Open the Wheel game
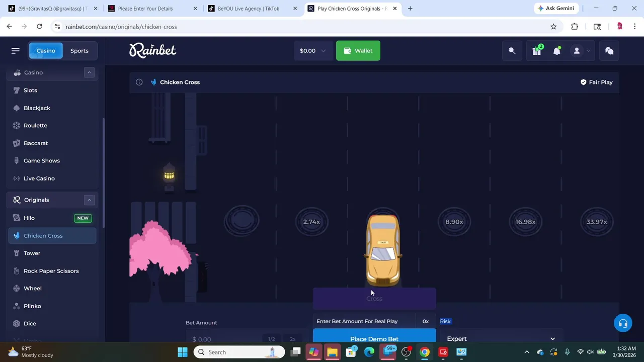The height and width of the screenshot is (362, 644). [52, 288]
